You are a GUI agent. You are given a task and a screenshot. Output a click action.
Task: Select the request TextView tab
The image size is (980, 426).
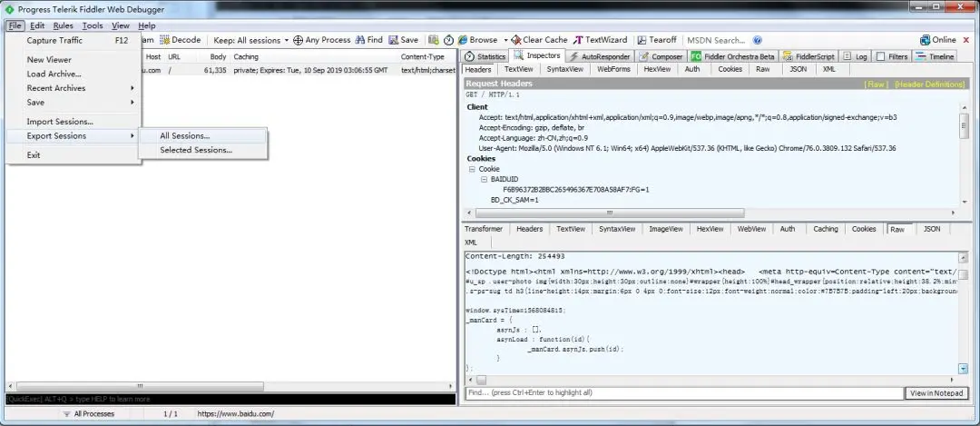pyautogui.click(x=519, y=69)
